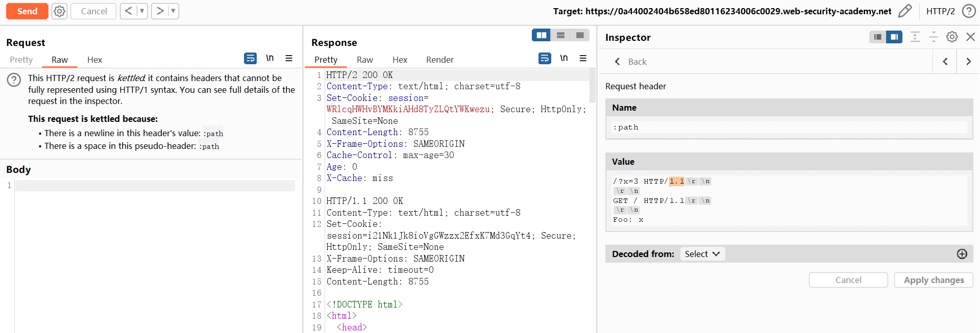Viewport: 980px width, 333px height.
Task: Expand history forward dropdown arrow
Action: click(173, 11)
